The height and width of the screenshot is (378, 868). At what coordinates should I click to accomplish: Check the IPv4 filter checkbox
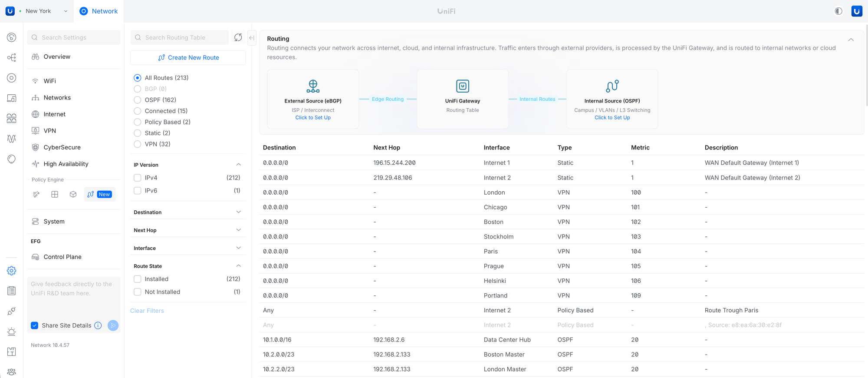[x=138, y=178]
